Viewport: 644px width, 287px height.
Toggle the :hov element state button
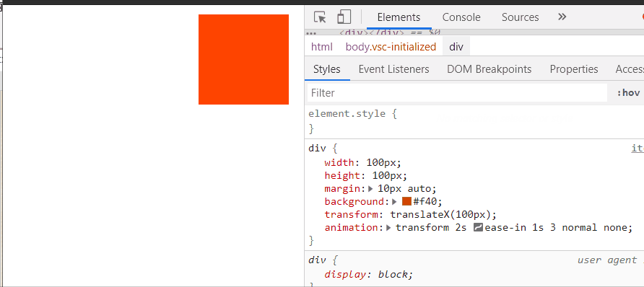[628, 93]
